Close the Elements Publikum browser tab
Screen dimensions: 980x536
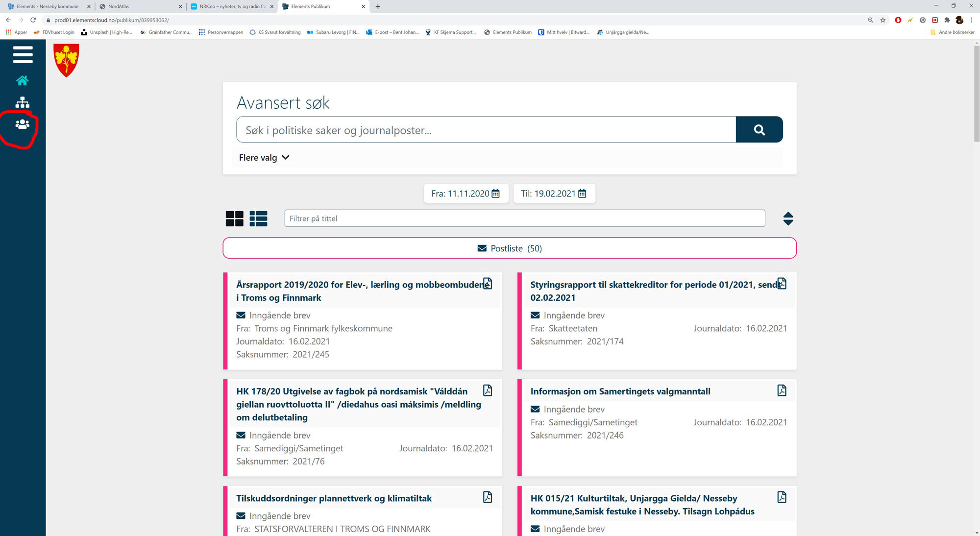click(363, 6)
